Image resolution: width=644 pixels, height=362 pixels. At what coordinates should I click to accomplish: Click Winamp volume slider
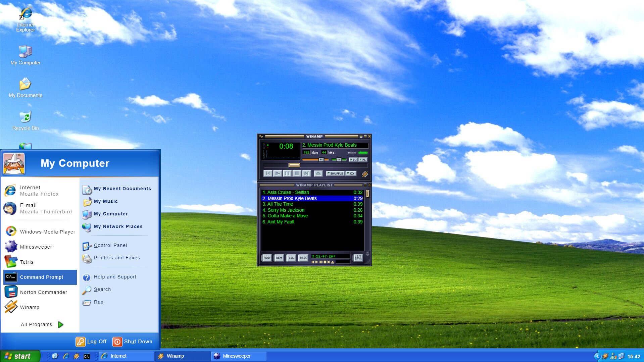tap(315, 160)
